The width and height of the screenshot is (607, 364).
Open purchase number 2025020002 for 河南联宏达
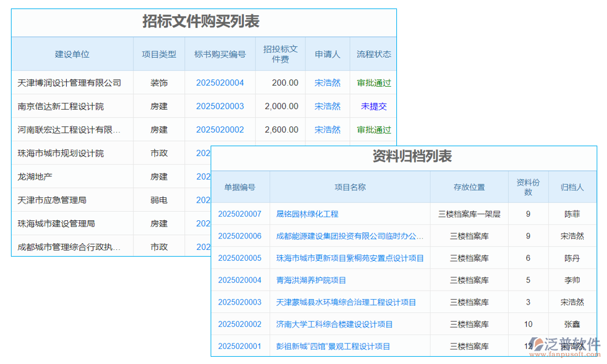220,129
